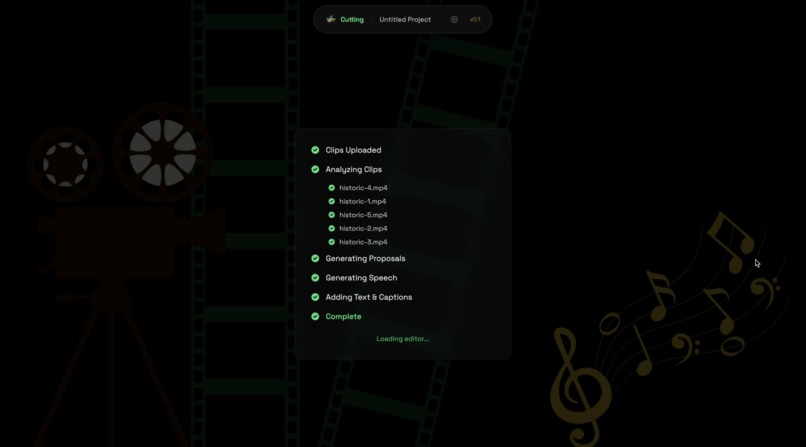This screenshot has width=806, height=447.
Task: Click checkmark beside historic-1.mp4
Action: click(x=332, y=201)
